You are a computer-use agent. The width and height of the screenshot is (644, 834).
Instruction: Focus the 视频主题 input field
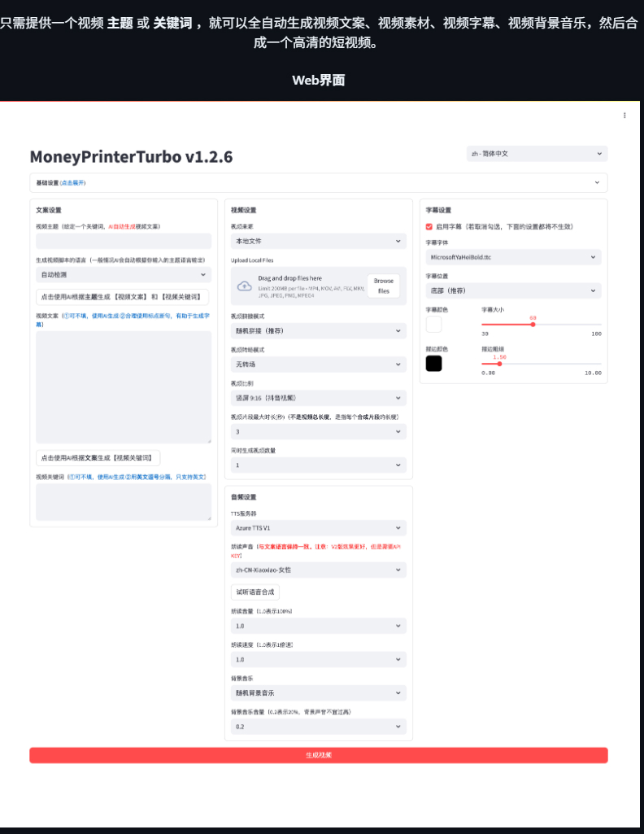[124, 241]
